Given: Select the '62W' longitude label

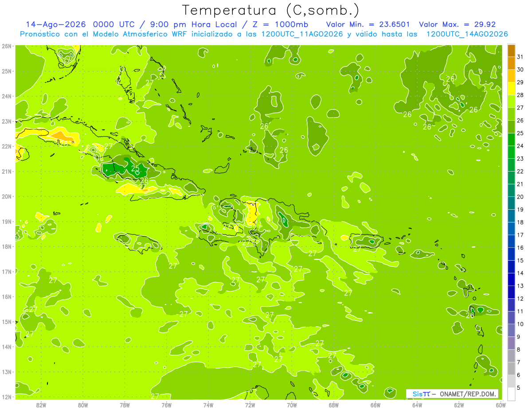Looking at the screenshot, I should tap(459, 405).
